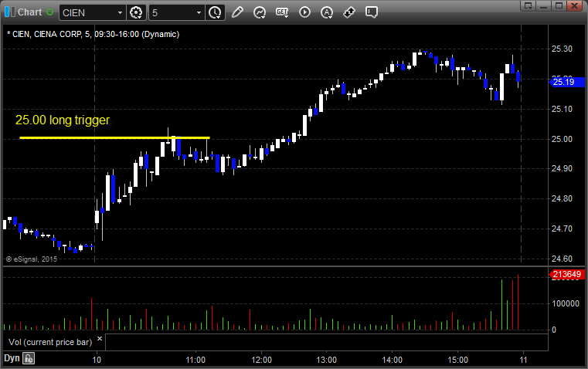Viewport: 588px width, 369px height.
Task: Maximize the chart window
Action: [559, 5]
